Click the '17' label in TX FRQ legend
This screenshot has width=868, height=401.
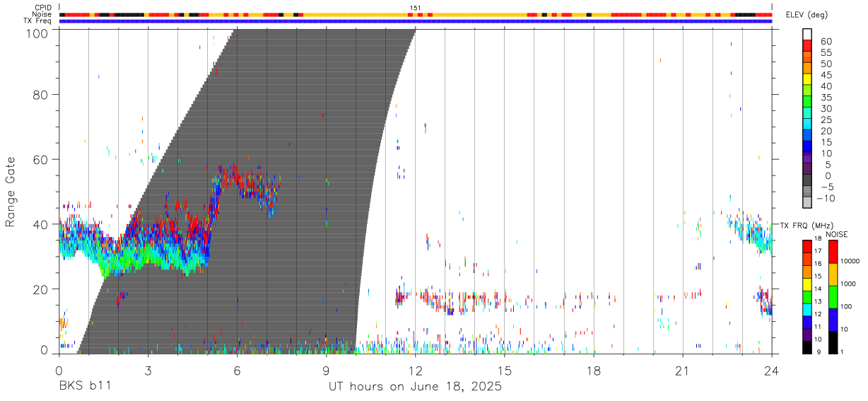coord(818,250)
